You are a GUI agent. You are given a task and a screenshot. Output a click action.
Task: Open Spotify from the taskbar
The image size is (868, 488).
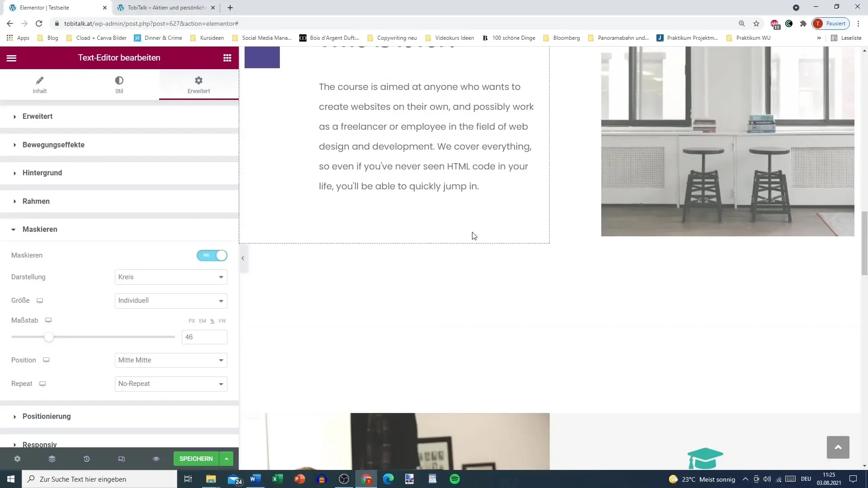click(x=455, y=479)
